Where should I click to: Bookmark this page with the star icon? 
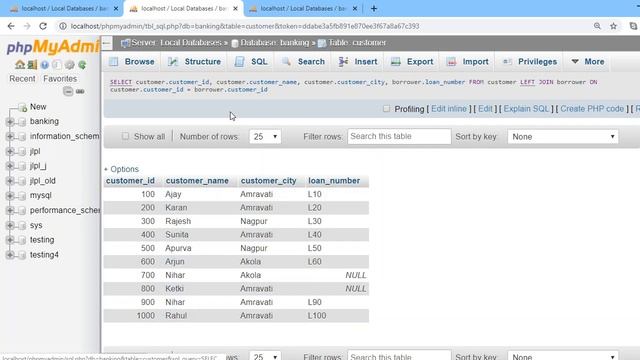(613, 26)
